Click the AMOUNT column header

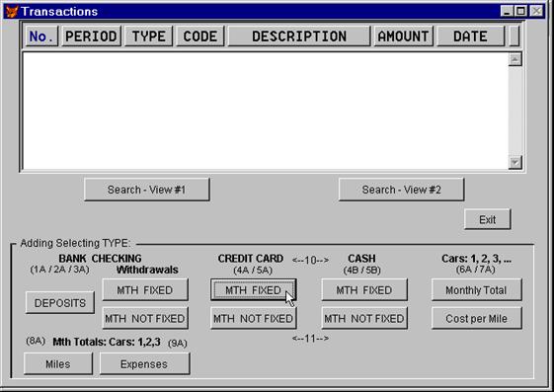(x=403, y=36)
